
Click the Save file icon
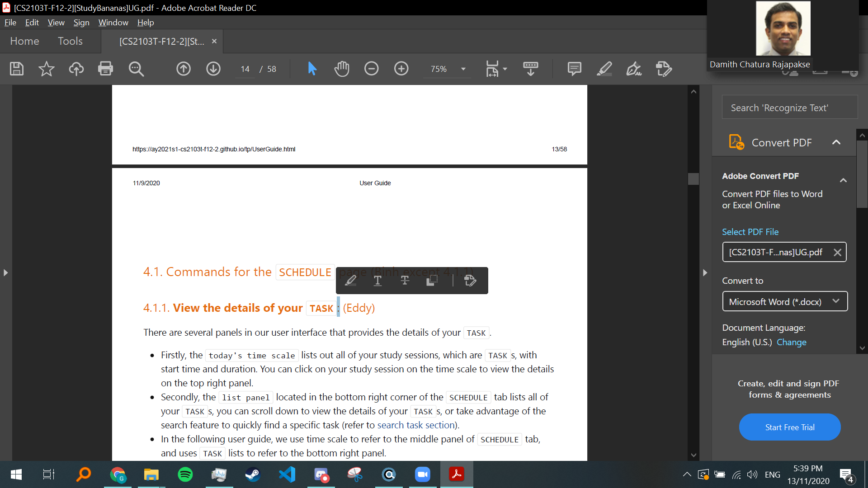click(17, 69)
